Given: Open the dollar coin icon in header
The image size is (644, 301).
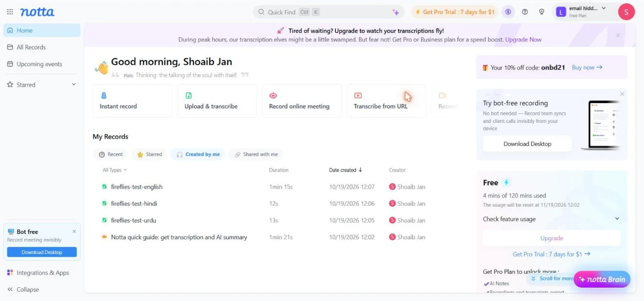Looking at the screenshot, I should tap(508, 12).
